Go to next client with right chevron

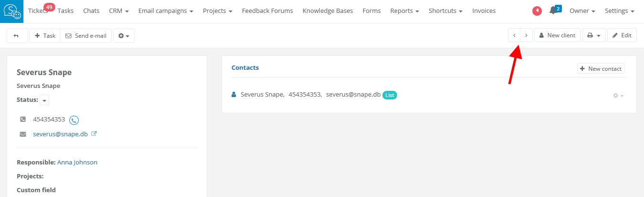point(526,35)
